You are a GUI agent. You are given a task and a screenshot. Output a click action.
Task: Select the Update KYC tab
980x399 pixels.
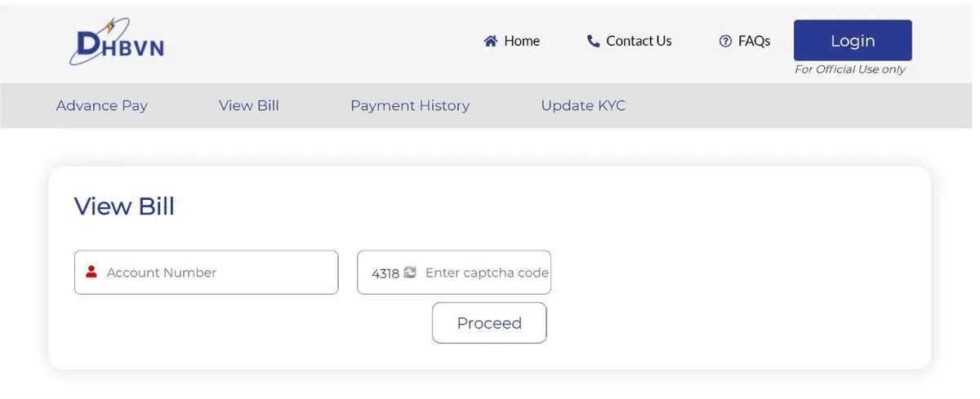[x=583, y=105]
